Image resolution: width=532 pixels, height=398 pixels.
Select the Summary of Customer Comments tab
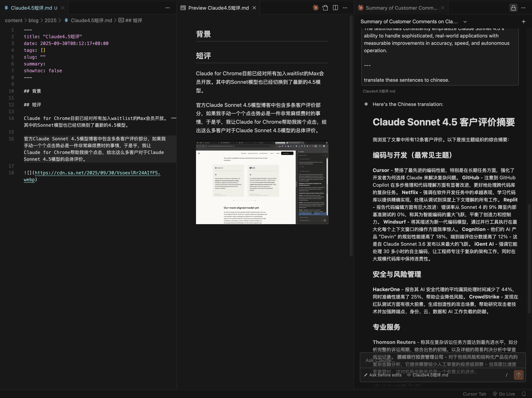(x=401, y=8)
